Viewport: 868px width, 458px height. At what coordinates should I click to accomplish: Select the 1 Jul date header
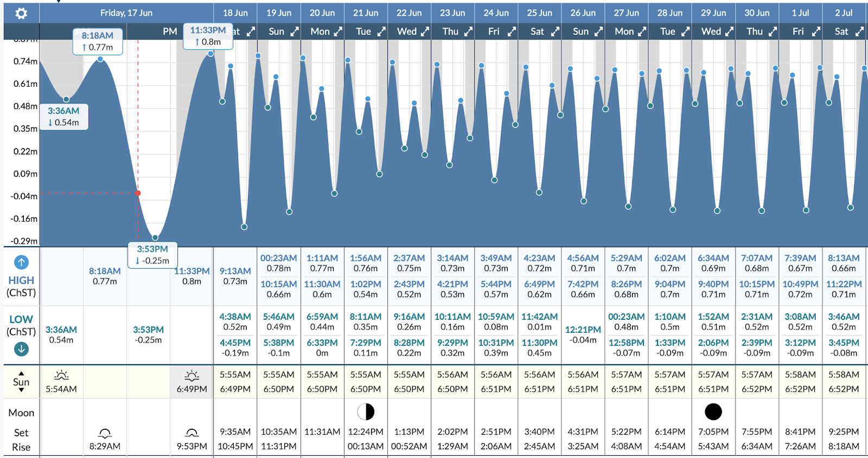click(800, 13)
